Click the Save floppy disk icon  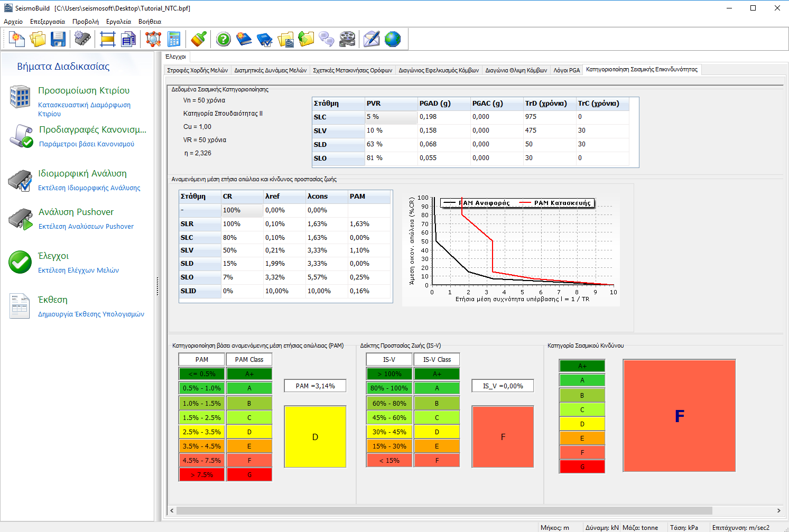coord(58,39)
